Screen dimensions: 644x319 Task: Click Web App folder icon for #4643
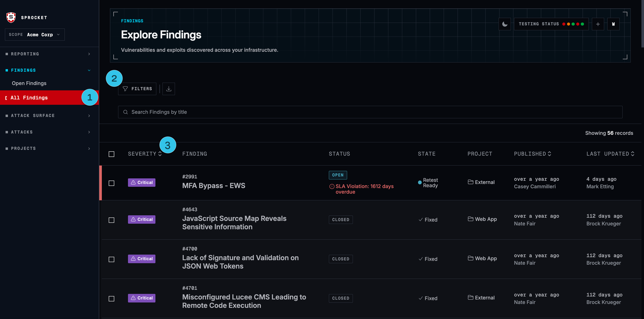[470, 219]
